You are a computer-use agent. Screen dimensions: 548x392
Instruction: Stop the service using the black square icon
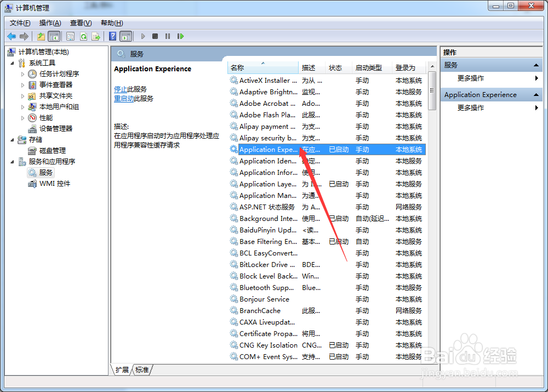coord(155,36)
